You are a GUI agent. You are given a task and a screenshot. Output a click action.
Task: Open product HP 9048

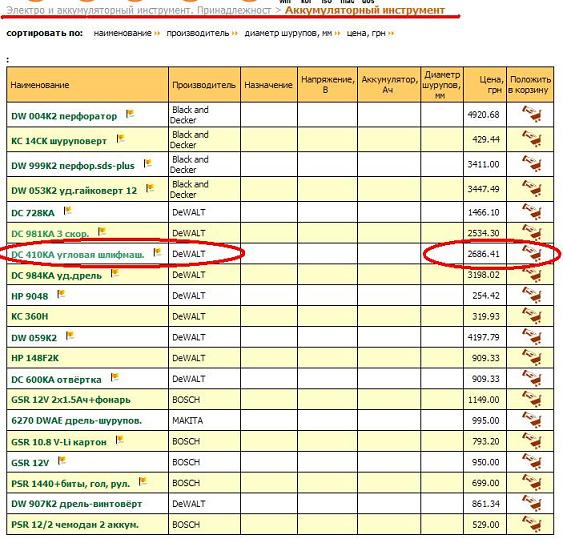tap(29, 296)
